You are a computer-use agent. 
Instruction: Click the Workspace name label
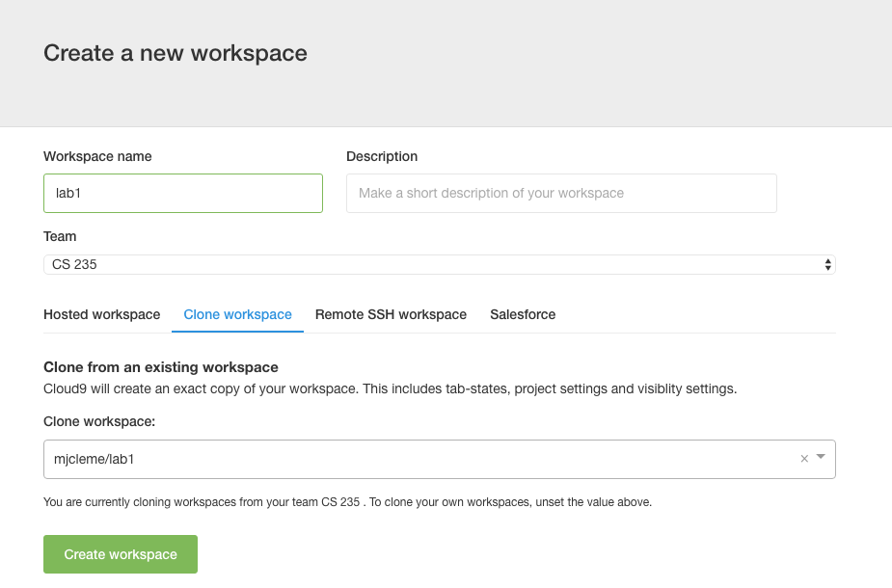tap(97, 156)
